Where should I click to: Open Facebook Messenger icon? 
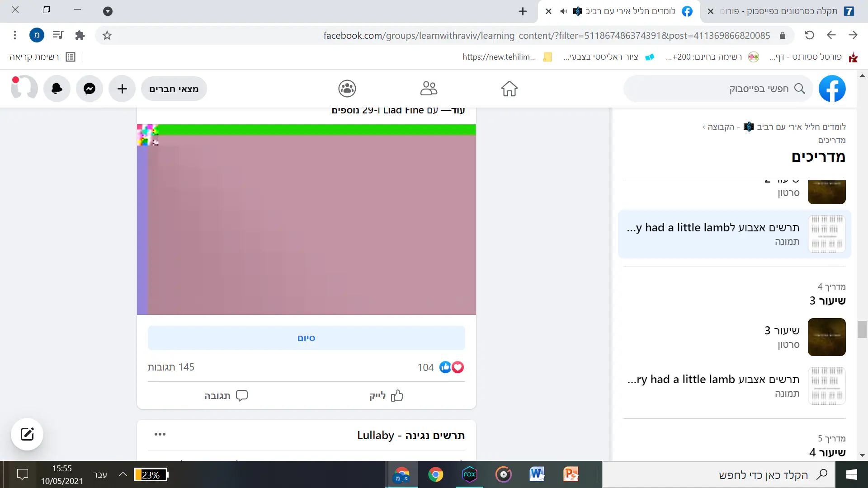point(90,89)
